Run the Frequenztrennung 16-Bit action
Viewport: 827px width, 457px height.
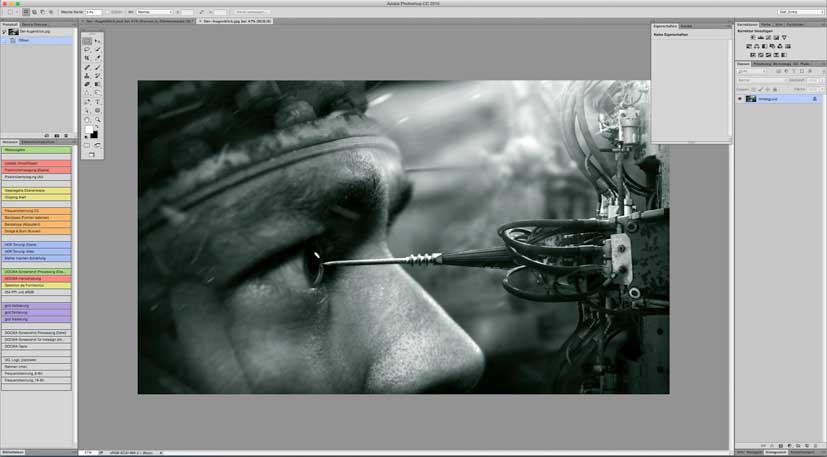point(36,380)
